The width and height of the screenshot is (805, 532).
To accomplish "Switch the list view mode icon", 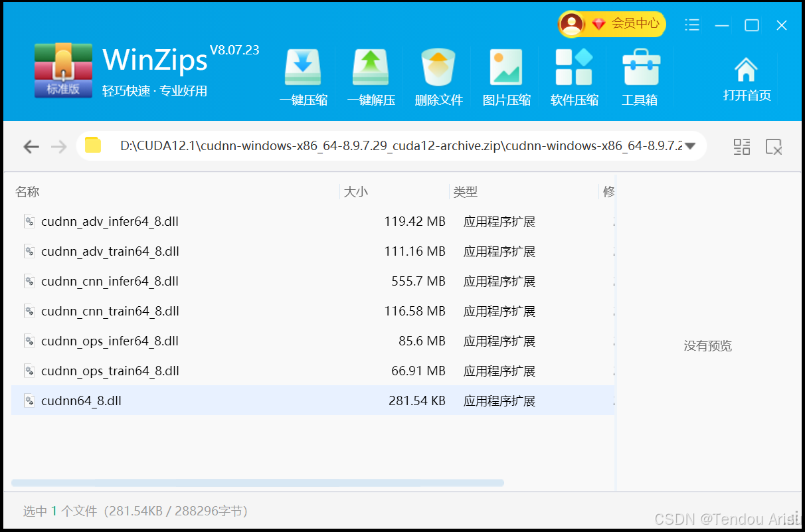I will coord(741,147).
